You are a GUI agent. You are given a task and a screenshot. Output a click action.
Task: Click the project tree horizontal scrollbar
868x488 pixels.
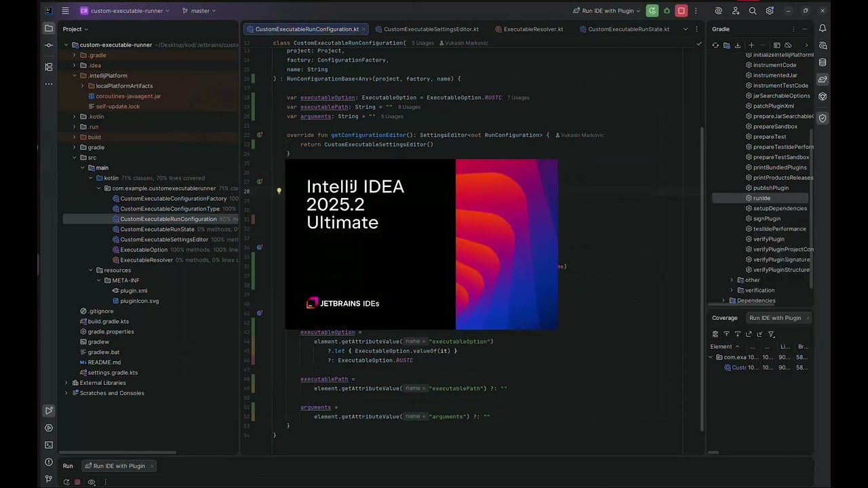point(119,452)
